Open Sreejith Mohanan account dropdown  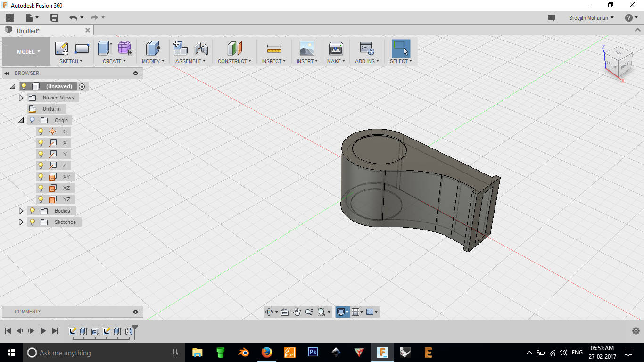pos(591,18)
